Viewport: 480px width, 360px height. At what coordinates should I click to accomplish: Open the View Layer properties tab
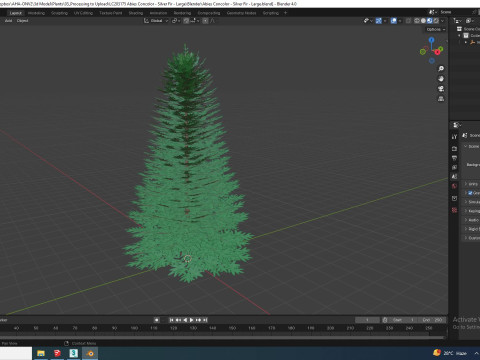click(x=454, y=167)
